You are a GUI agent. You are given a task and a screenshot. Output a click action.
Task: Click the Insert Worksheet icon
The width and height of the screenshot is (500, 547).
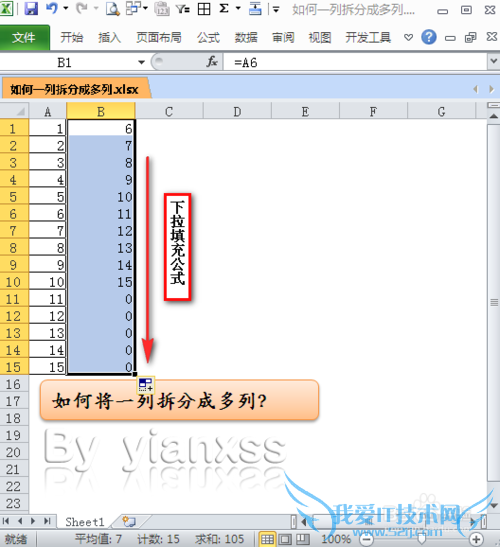(129, 522)
